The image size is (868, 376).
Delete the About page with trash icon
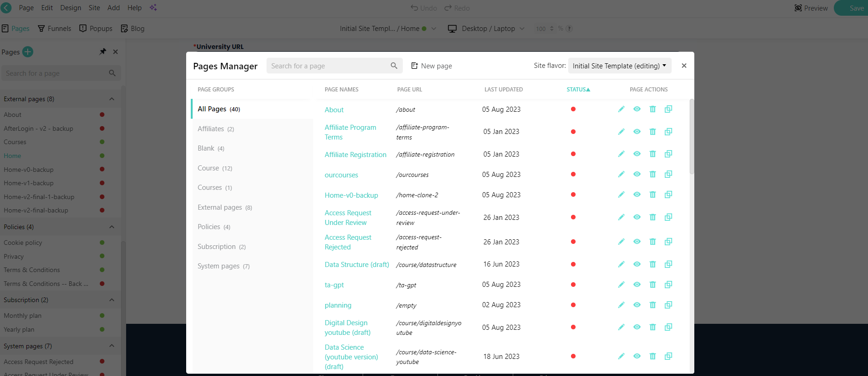click(653, 109)
